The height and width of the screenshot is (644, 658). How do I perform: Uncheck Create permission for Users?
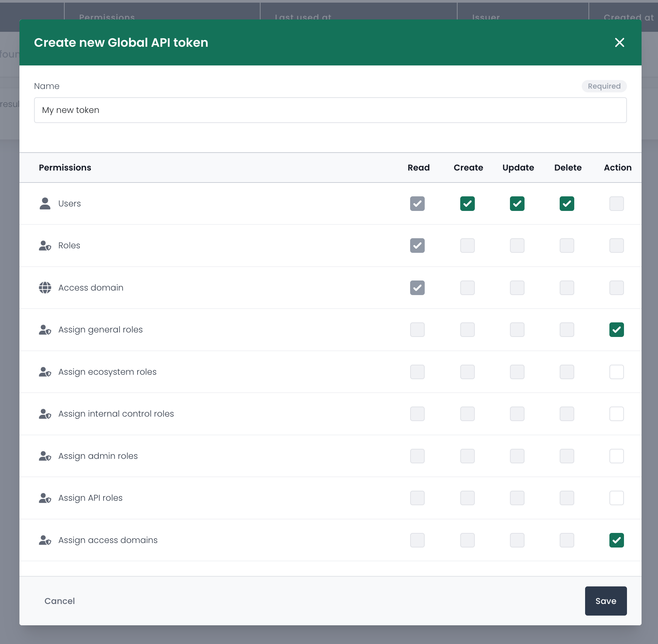pyautogui.click(x=467, y=204)
